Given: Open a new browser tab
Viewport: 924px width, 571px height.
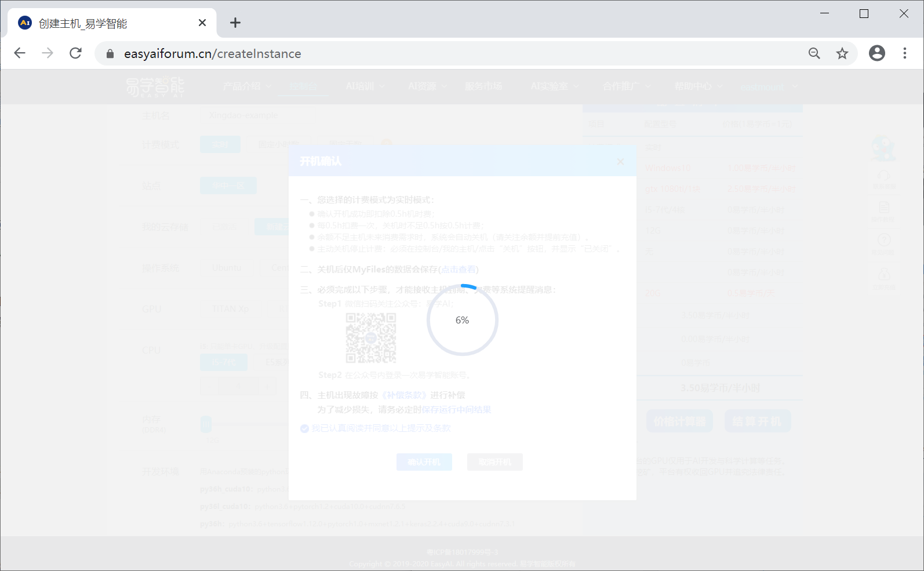Looking at the screenshot, I should pos(235,23).
